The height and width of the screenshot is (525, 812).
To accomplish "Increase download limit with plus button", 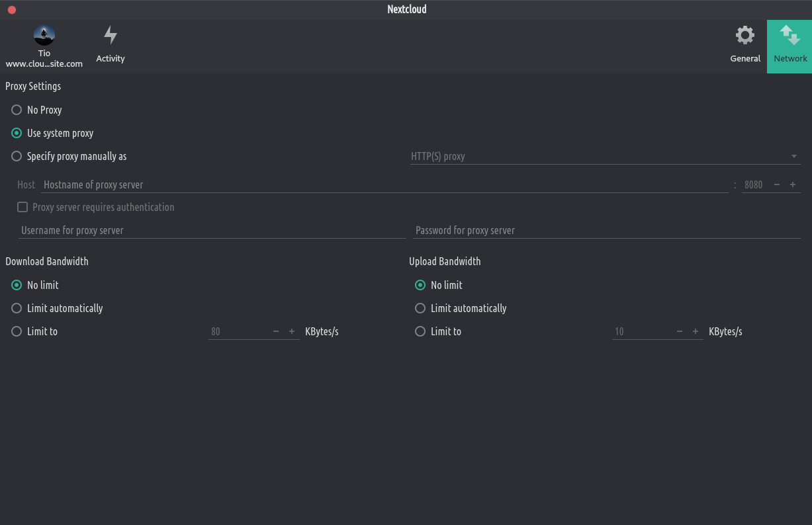I will 292,332.
